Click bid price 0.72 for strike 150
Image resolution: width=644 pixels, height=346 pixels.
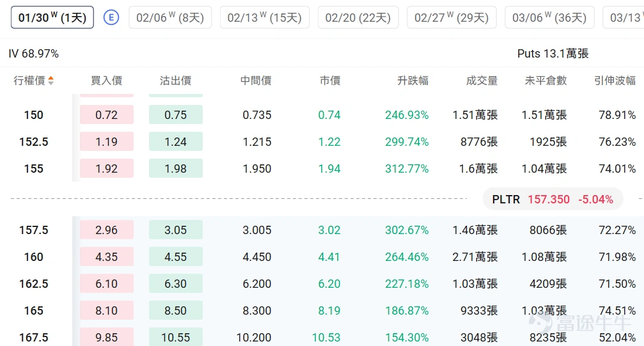tap(107, 114)
